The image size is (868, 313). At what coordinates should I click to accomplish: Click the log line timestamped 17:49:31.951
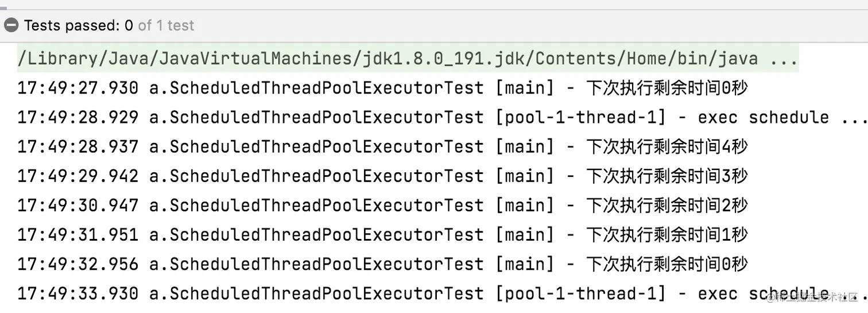click(x=383, y=234)
